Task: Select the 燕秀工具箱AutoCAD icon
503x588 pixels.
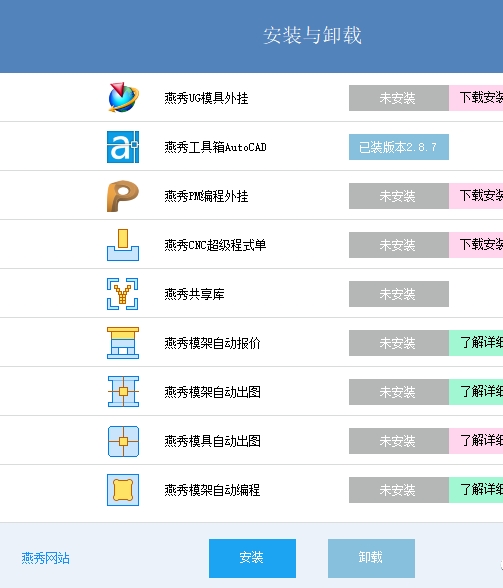Action: 123,147
